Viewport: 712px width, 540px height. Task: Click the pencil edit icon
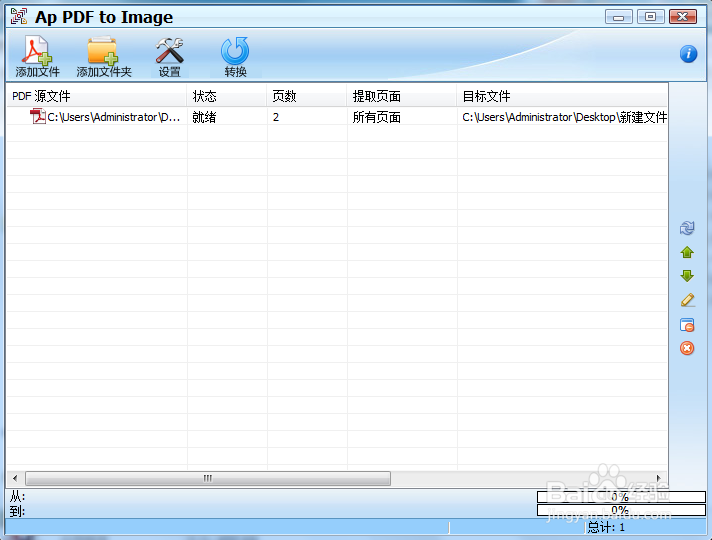(x=687, y=300)
